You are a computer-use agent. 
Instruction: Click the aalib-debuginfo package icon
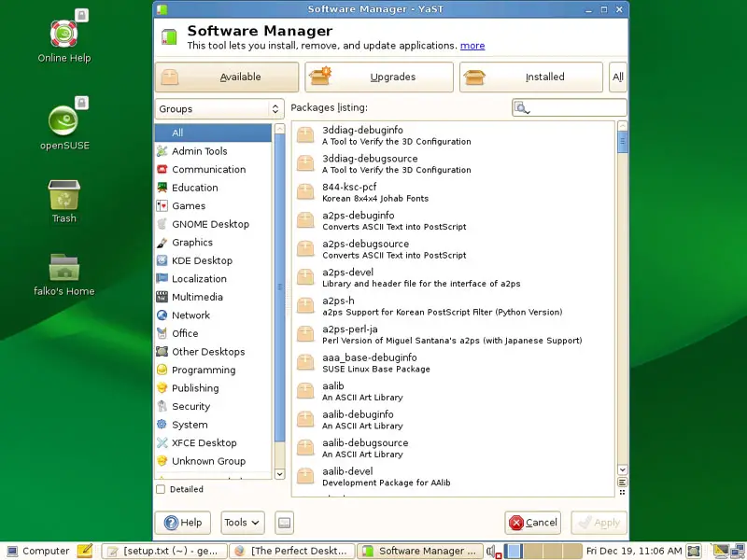click(x=305, y=419)
